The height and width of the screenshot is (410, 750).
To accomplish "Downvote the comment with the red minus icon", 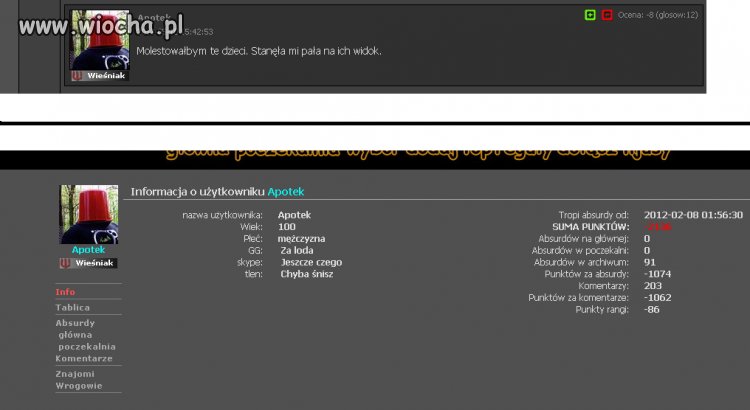I will [x=607, y=15].
